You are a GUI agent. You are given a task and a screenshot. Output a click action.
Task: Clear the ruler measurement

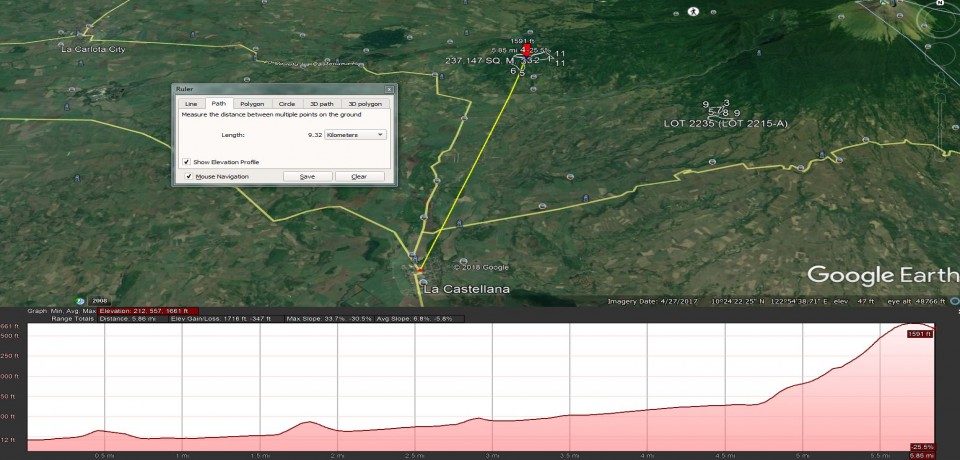pos(359,176)
